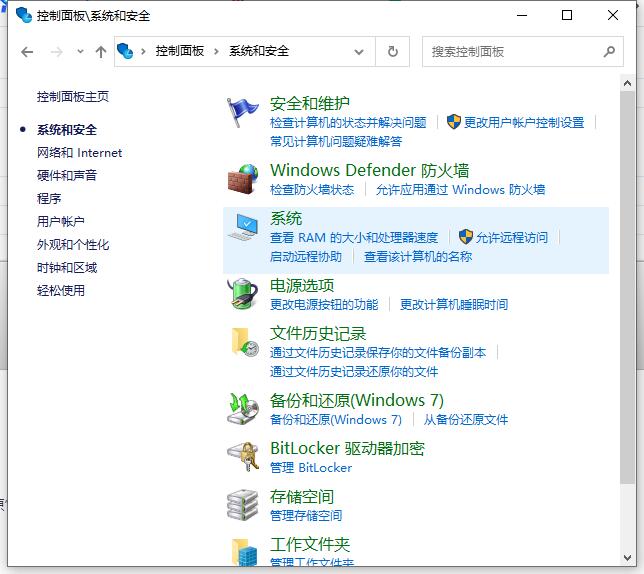Click the Work Folders icon
The height and width of the screenshot is (574, 644).
(x=245, y=552)
